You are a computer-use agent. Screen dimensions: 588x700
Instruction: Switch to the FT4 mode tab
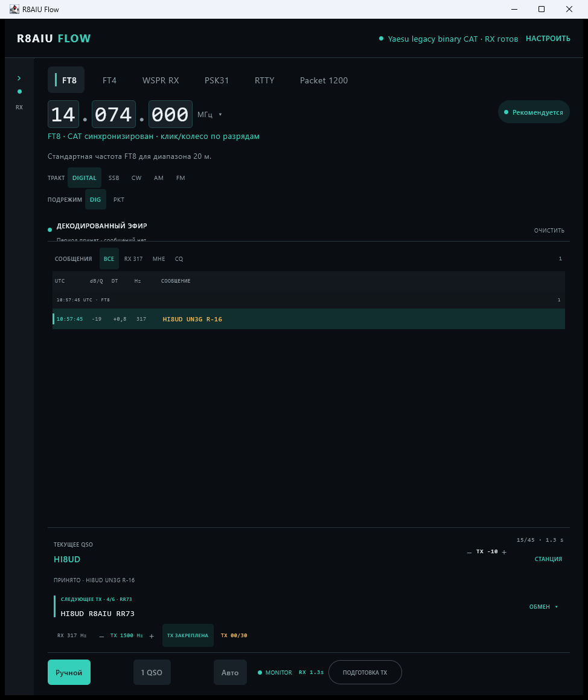109,80
